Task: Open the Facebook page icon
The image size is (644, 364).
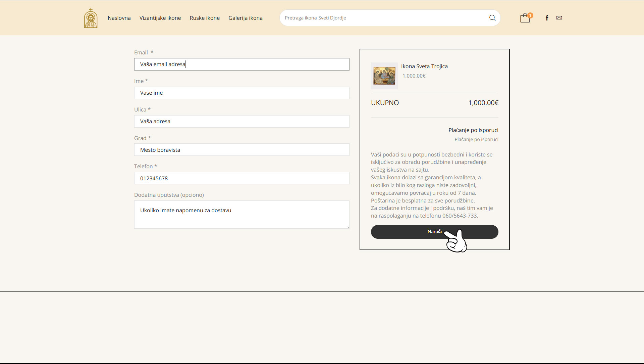Action: [547, 18]
